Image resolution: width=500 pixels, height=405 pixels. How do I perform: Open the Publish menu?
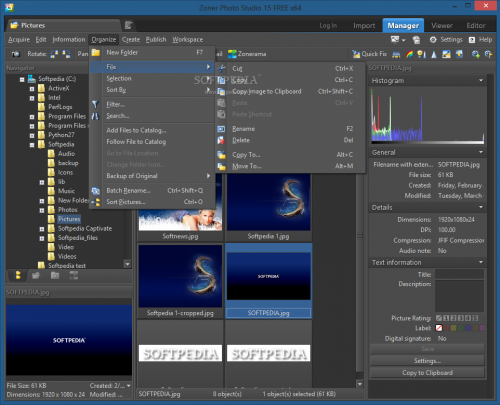coord(156,40)
